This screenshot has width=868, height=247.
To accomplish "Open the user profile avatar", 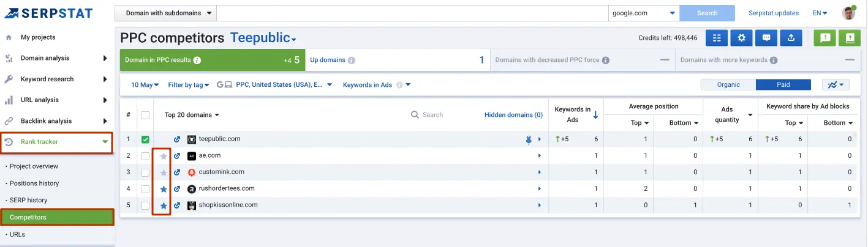I will click(848, 13).
